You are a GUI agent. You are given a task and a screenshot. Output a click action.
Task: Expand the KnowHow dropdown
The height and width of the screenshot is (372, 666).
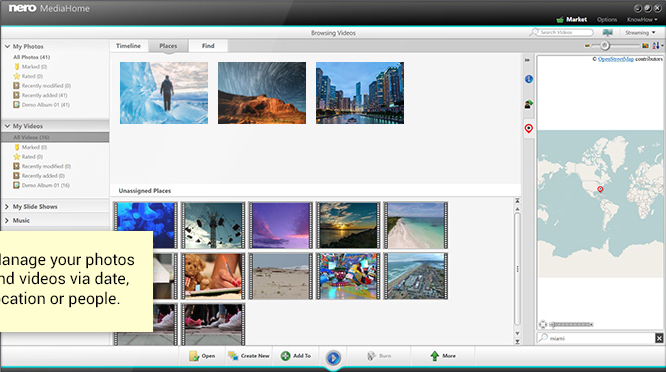click(642, 20)
